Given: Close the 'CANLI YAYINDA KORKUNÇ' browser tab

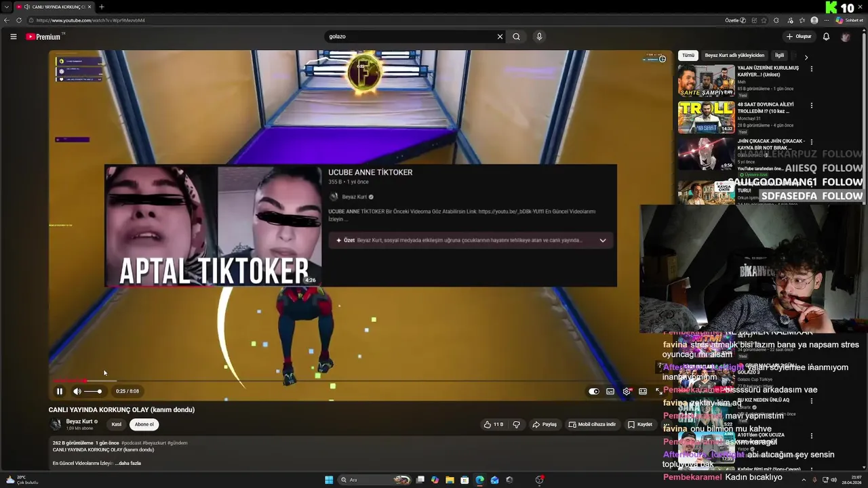Looking at the screenshot, I should coord(90,7).
